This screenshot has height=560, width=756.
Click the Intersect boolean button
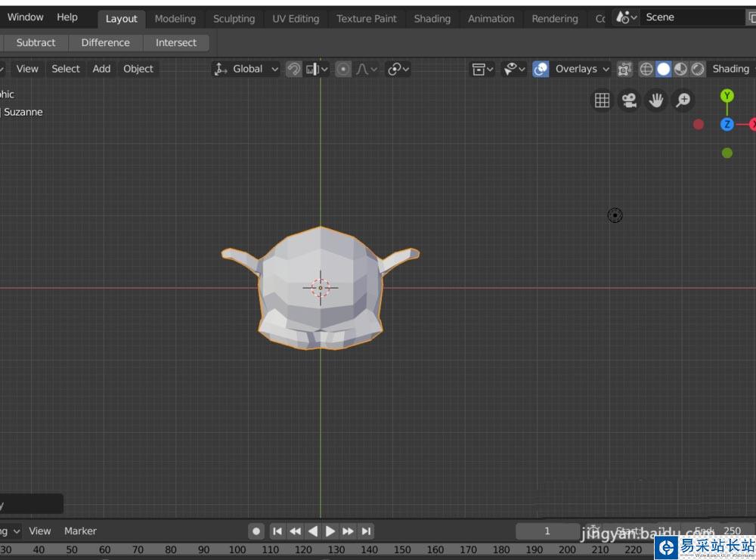click(176, 43)
